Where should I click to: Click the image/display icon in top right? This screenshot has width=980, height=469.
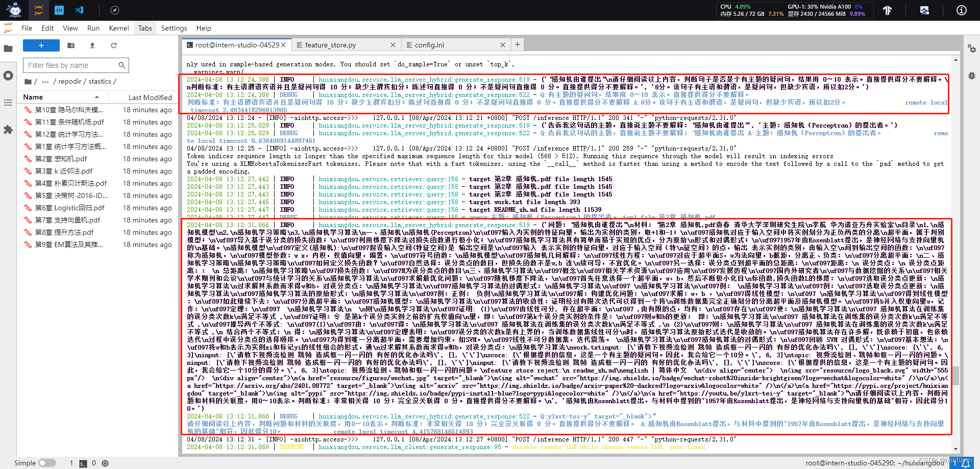coord(924,10)
